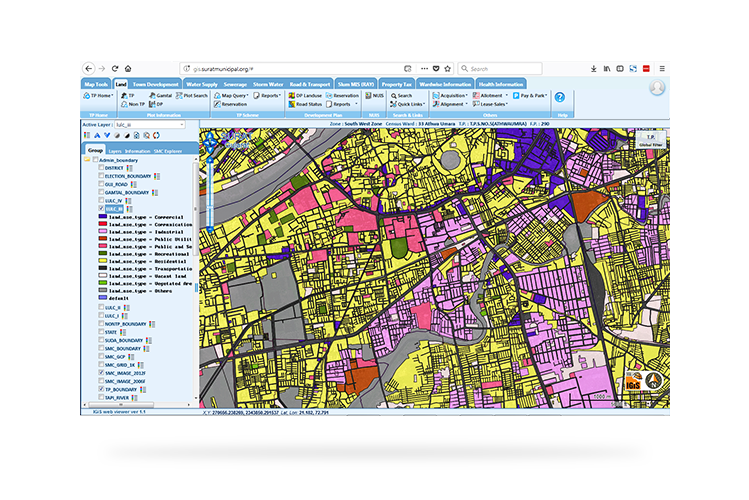749x500 pixels.
Task: Open the Development Plan Reservation tool
Action: (342, 96)
